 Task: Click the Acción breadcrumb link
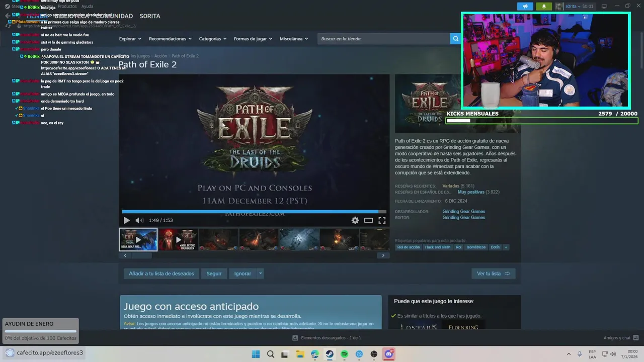160,56
